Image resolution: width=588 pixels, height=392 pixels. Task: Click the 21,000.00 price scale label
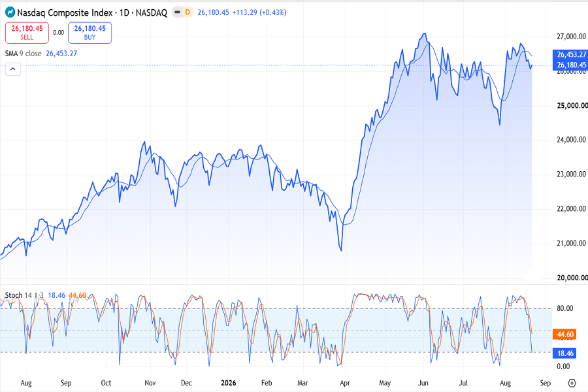pos(571,244)
